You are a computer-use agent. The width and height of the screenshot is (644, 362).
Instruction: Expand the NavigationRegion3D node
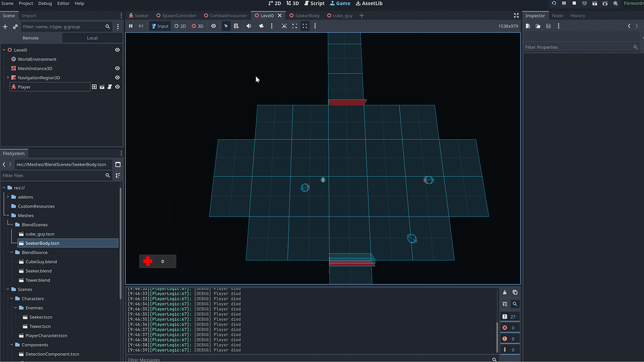pos(8,77)
